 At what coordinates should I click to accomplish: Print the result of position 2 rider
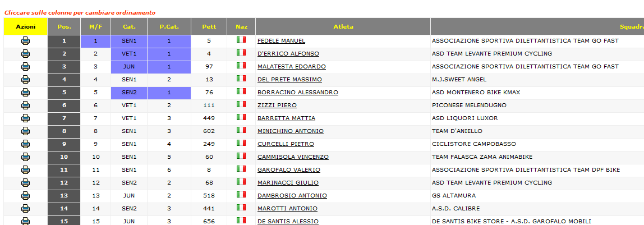25,53
